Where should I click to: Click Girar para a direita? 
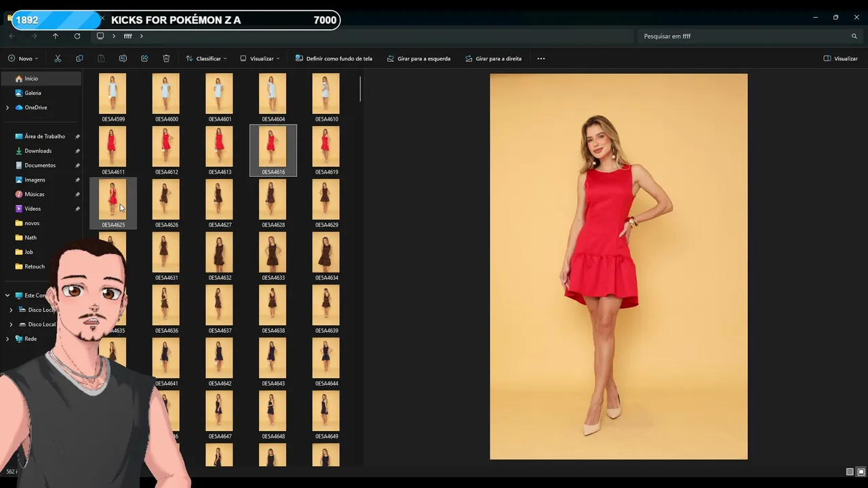[x=494, y=58]
